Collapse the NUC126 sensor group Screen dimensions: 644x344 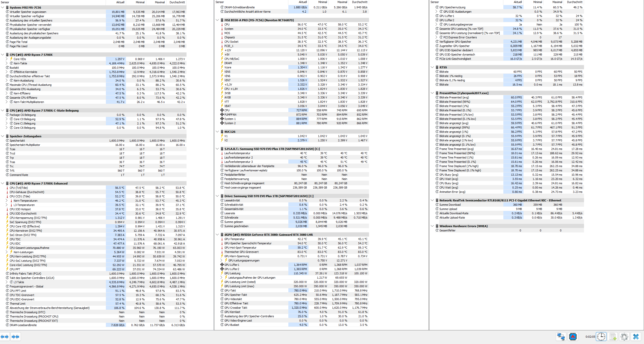point(217,132)
